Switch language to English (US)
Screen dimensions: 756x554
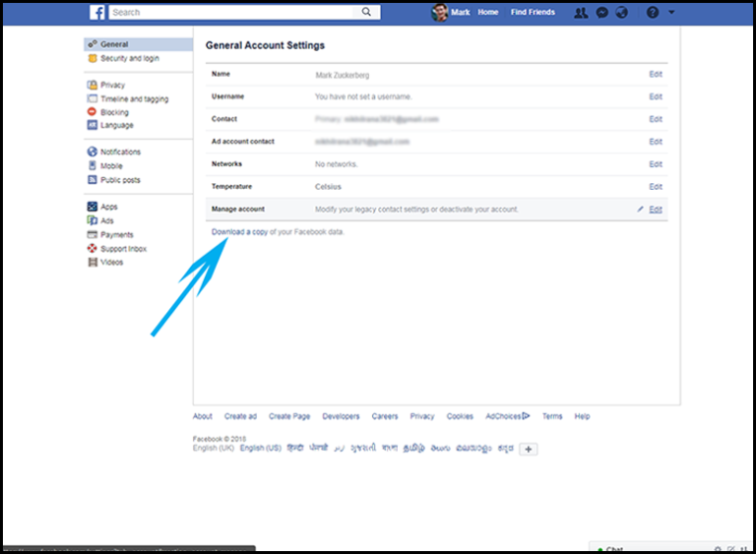(x=260, y=449)
